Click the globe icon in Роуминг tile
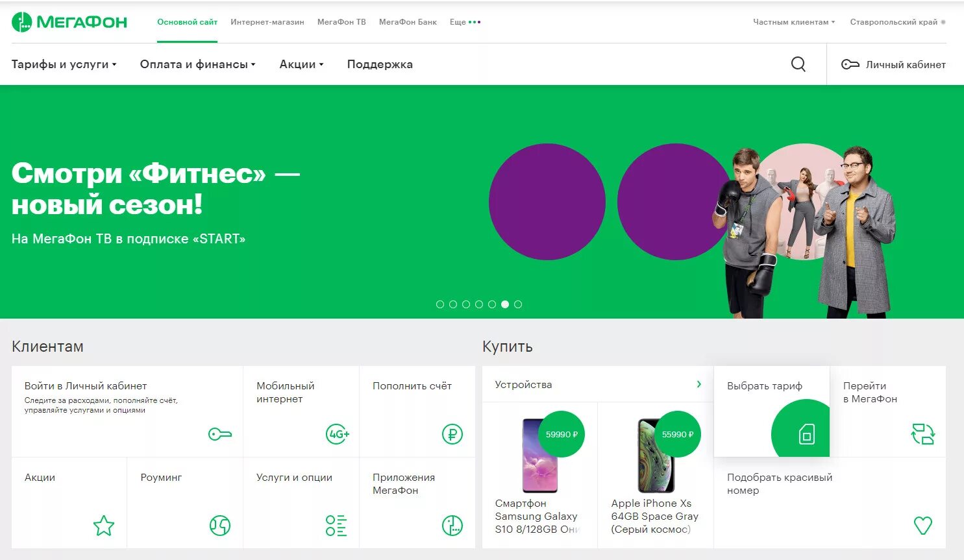 pyautogui.click(x=220, y=526)
